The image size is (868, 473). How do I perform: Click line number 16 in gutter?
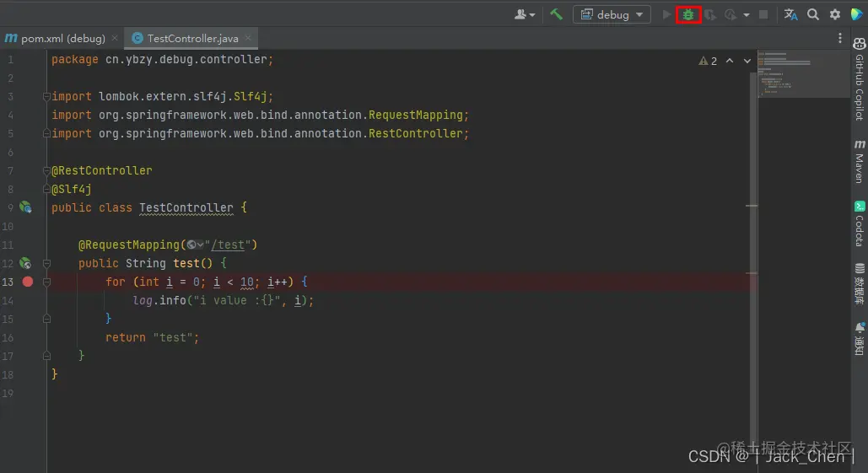(x=8, y=337)
